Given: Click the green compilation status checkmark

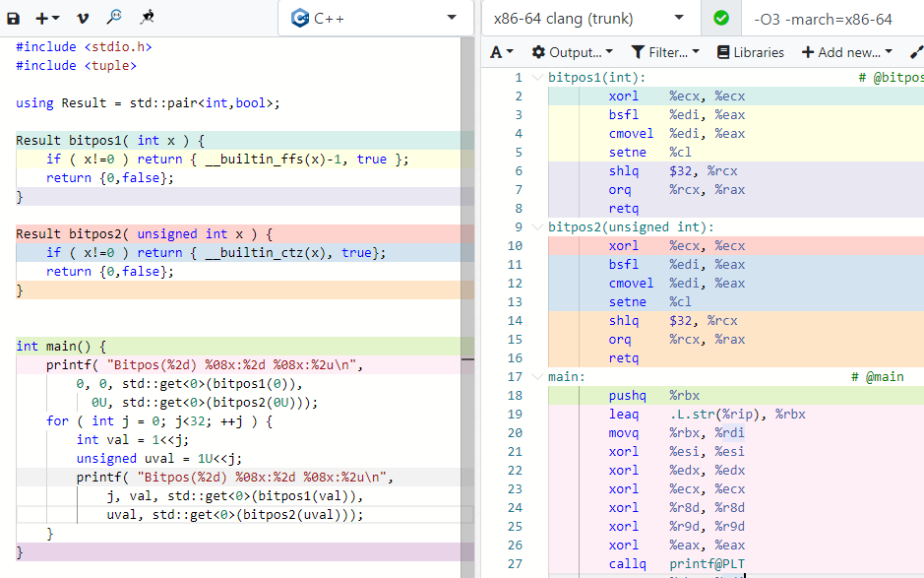Looking at the screenshot, I should pyautogui.click(x=720, y=19).
